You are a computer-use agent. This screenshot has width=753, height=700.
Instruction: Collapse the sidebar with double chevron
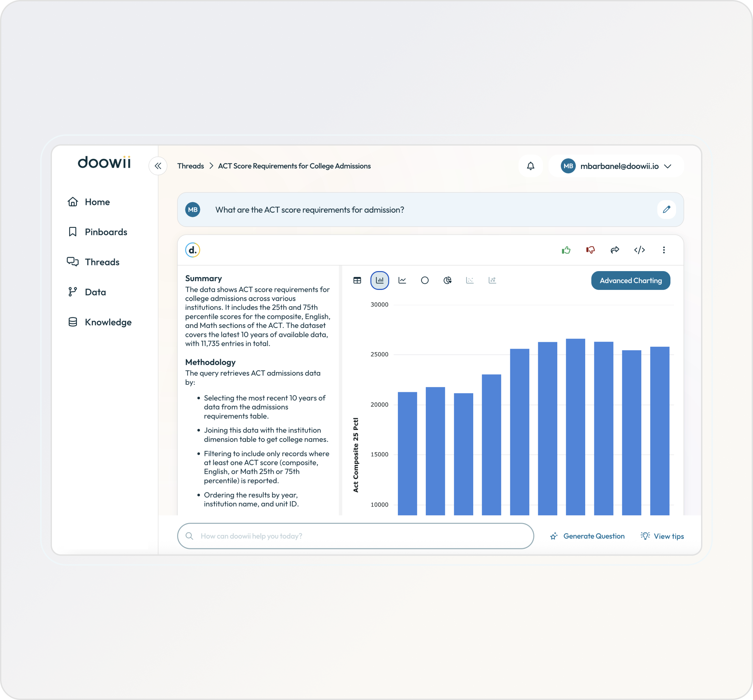pyautogui.click(x=158, y=166)
